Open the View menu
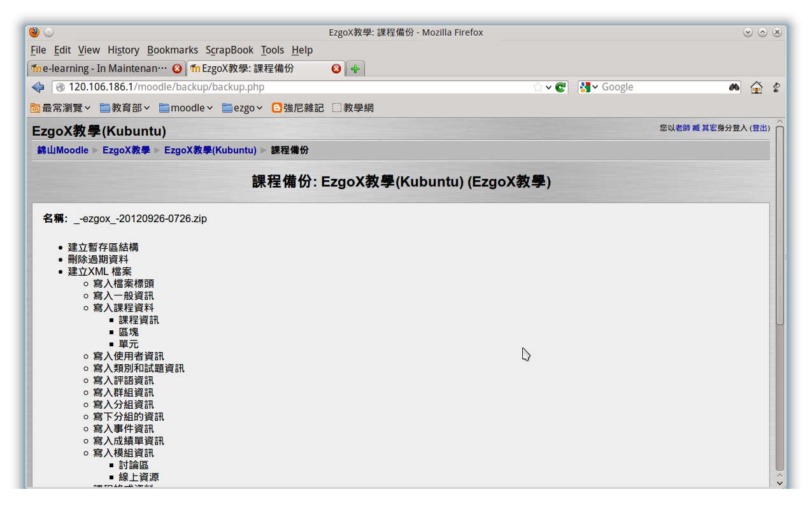Viewport: 812px width, 515px height. point(89,50)
